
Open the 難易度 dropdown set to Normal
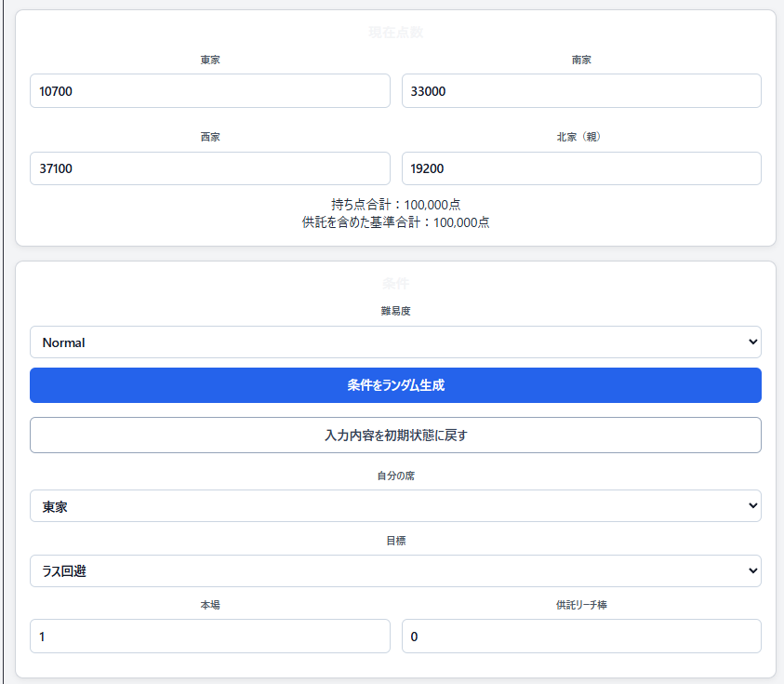click(395, 342)
